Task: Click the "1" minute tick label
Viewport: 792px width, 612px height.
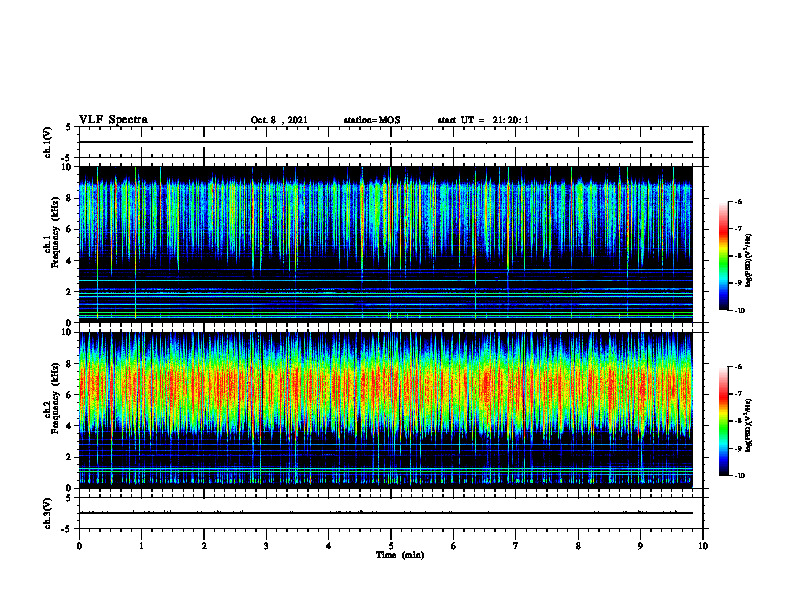Action: click(x=141, y=546)
